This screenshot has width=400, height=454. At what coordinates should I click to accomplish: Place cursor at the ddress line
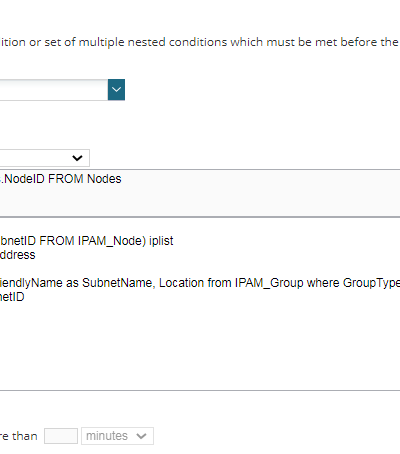pos(18,255)
